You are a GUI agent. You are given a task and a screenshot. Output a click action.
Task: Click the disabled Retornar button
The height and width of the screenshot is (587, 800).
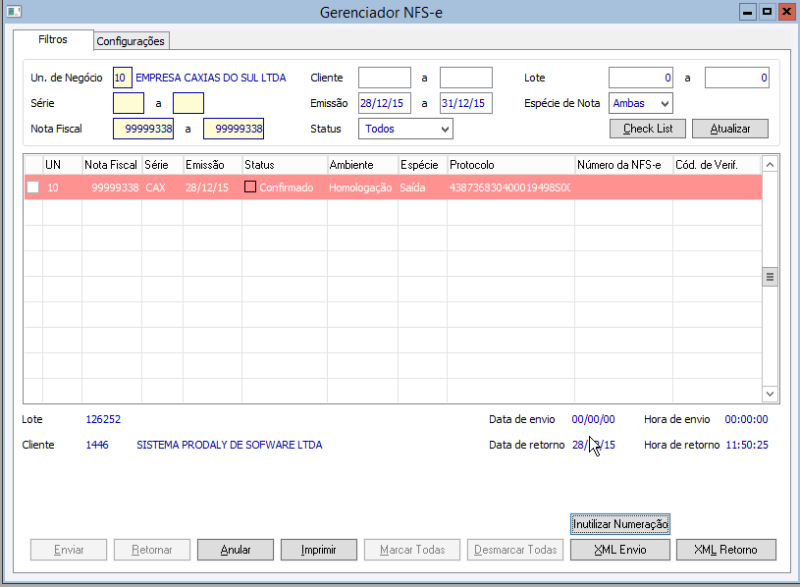coord(152,550)
